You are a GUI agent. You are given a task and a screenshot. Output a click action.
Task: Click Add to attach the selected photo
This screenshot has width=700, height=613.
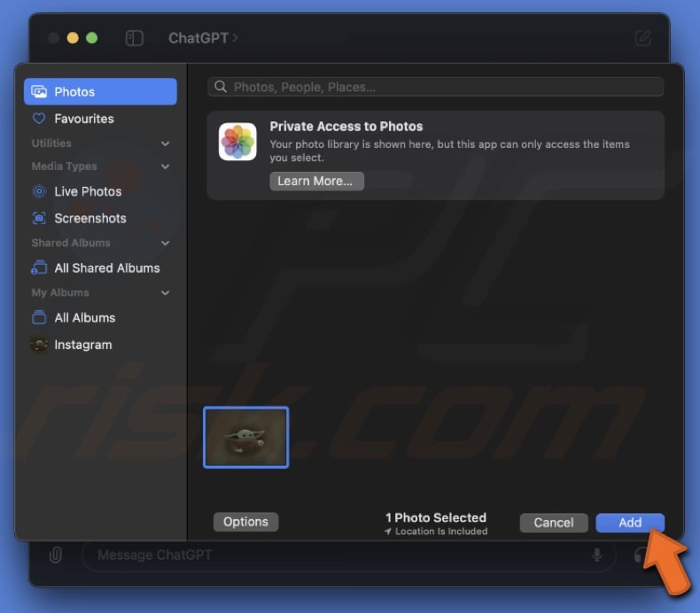[x=630, y=523]
